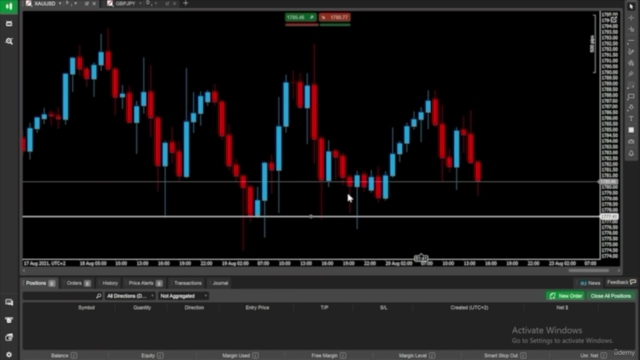Open XAUUSD symbol dropdown arrow
The image size is (640, 360).
pyautogui.click(x=60, y=3)
